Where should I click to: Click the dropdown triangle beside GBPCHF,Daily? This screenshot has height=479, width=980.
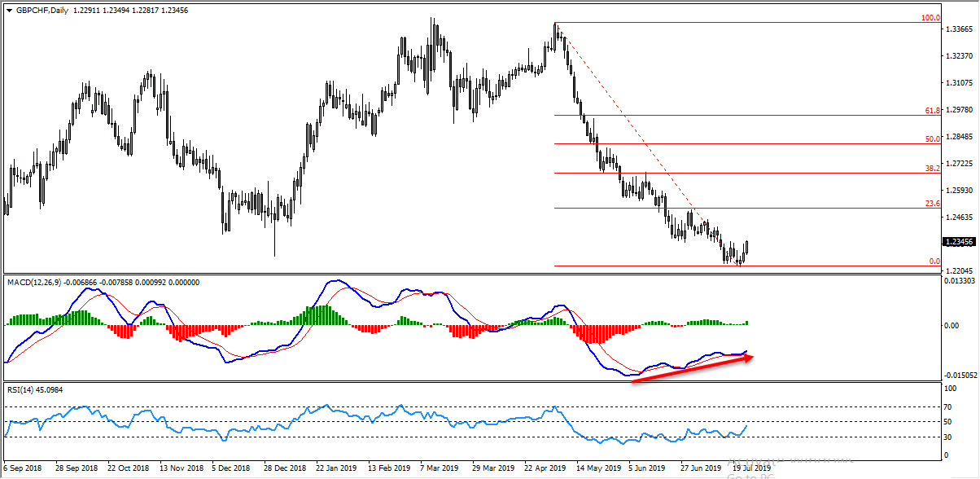coord(9,9)
